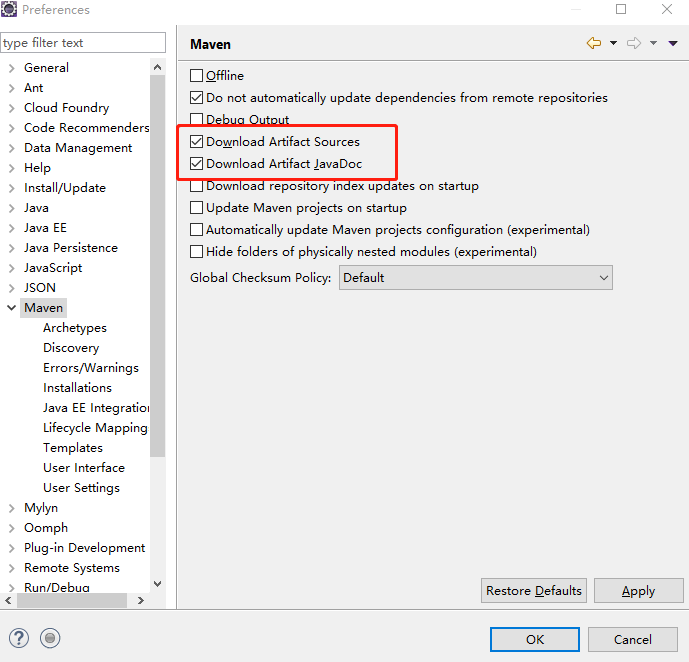The image size is (689, 662).
Task: Click the Cancel button
Action: point(633,640)
